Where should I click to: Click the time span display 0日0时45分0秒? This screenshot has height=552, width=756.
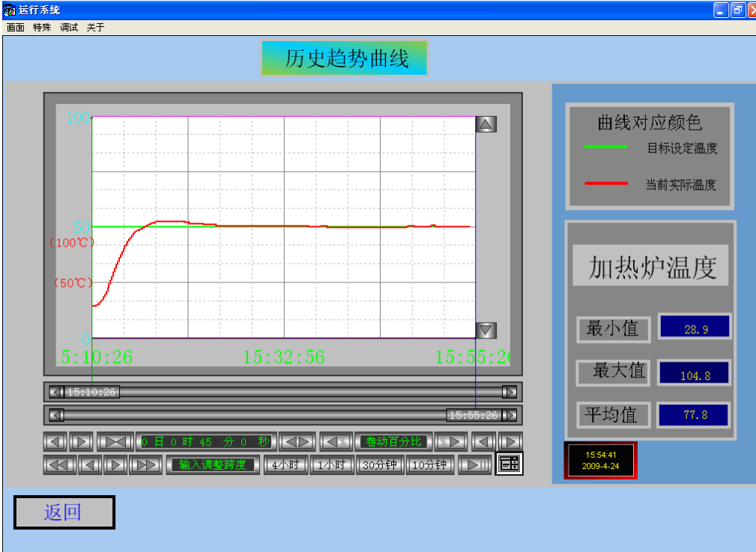[x=206, y=442]
